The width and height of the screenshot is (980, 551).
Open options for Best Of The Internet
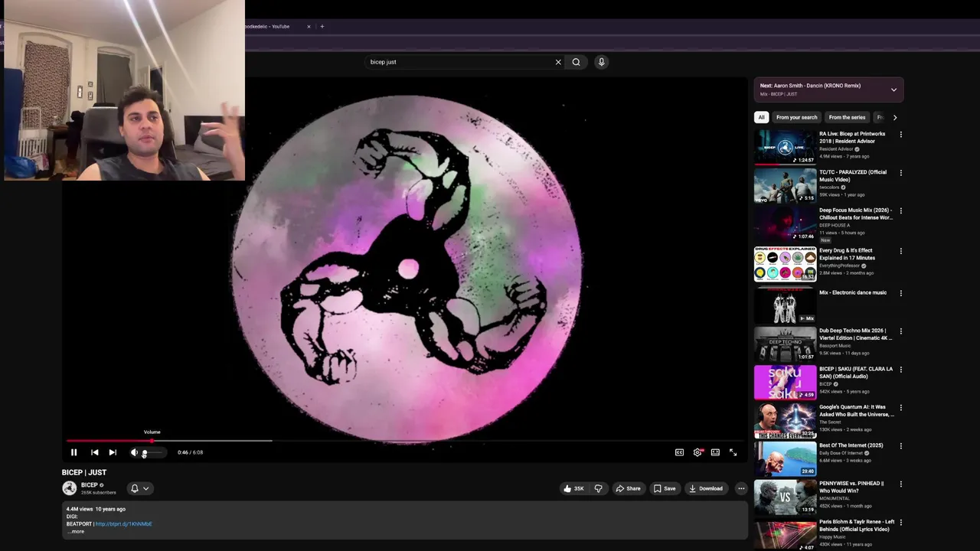pos(900,446)
